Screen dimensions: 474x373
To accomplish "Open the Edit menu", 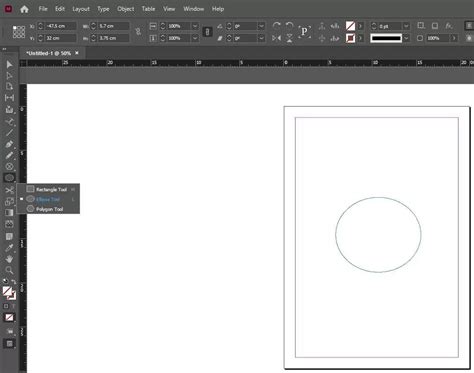I will pyautogui.click(x=60, y=9).
